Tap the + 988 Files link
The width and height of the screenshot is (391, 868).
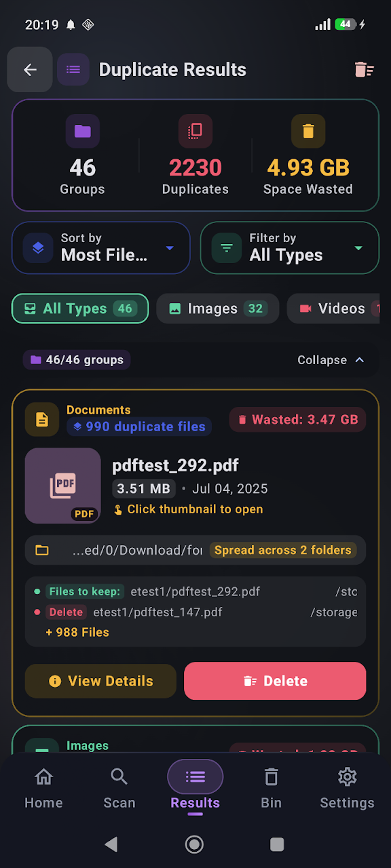77,632
